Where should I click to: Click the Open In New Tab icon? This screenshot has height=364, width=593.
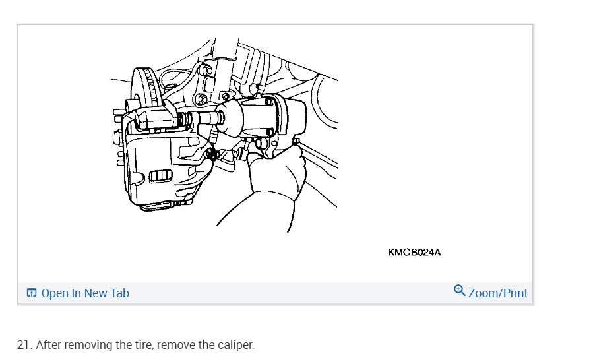click(32, 293)
